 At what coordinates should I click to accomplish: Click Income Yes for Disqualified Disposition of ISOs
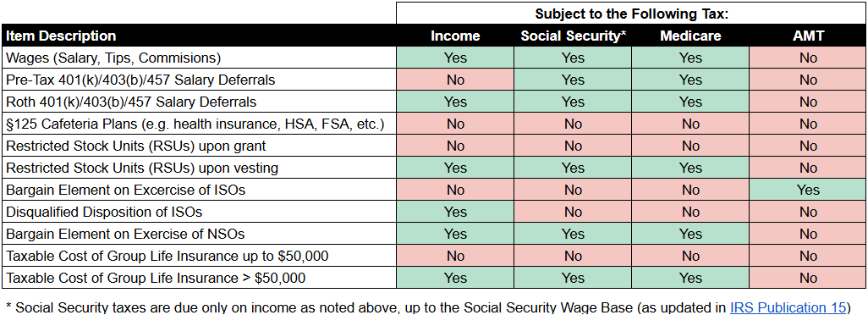pyautogui.click(x=456, y=212)
